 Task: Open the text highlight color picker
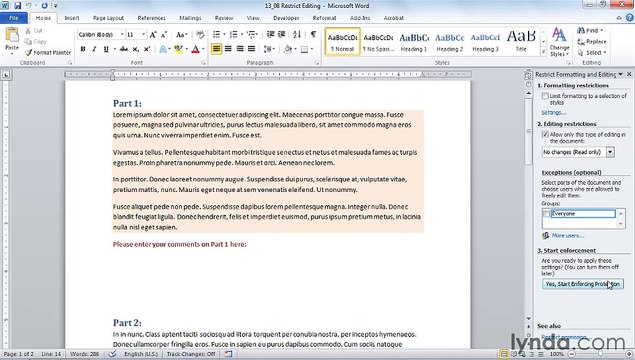click(187, 49)
